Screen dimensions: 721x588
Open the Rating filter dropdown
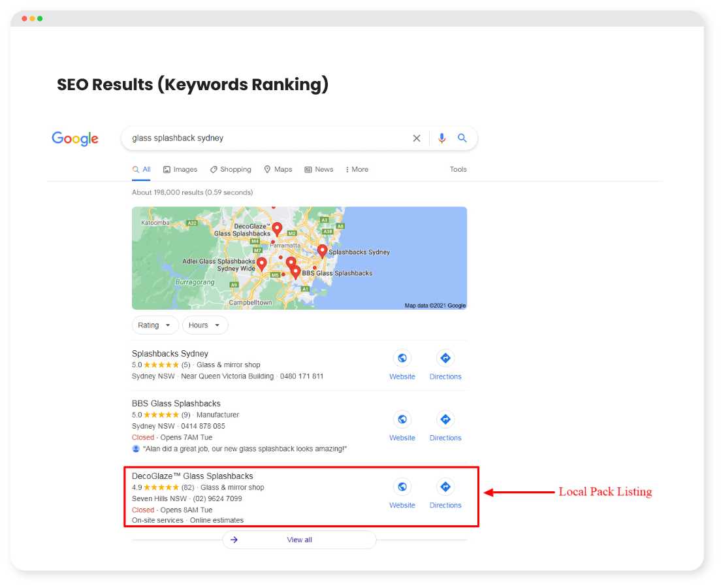(155, 325)
